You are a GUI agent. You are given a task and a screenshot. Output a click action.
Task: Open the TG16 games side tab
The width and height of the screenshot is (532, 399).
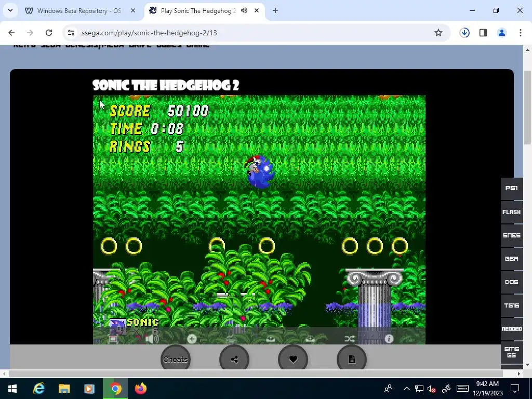click(x=512, y=305)
